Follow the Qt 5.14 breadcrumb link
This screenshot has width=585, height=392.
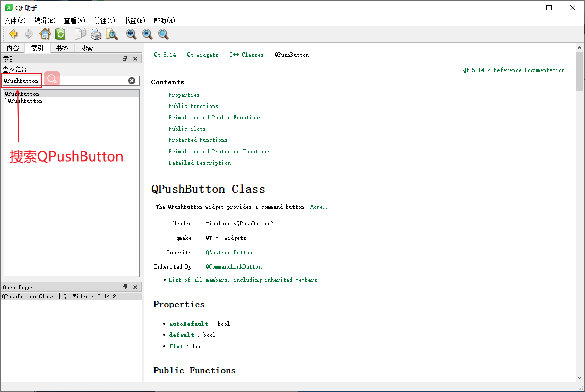coord(165,55)
